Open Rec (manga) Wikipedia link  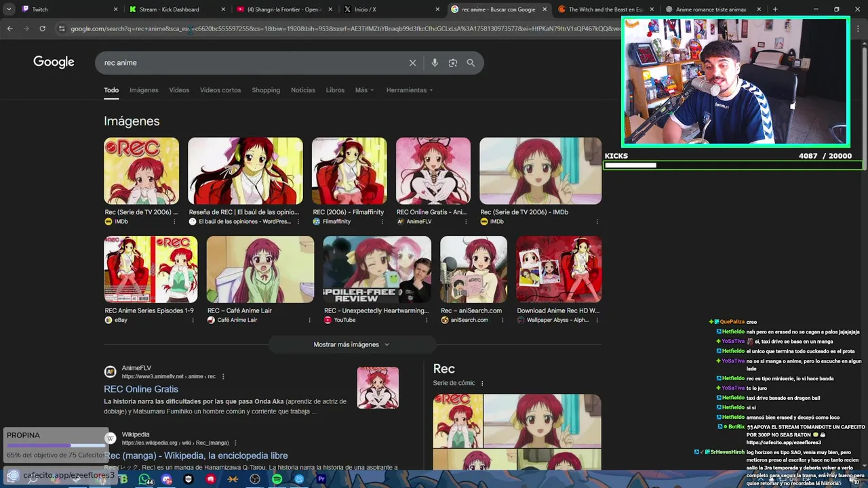coord(196,455)
